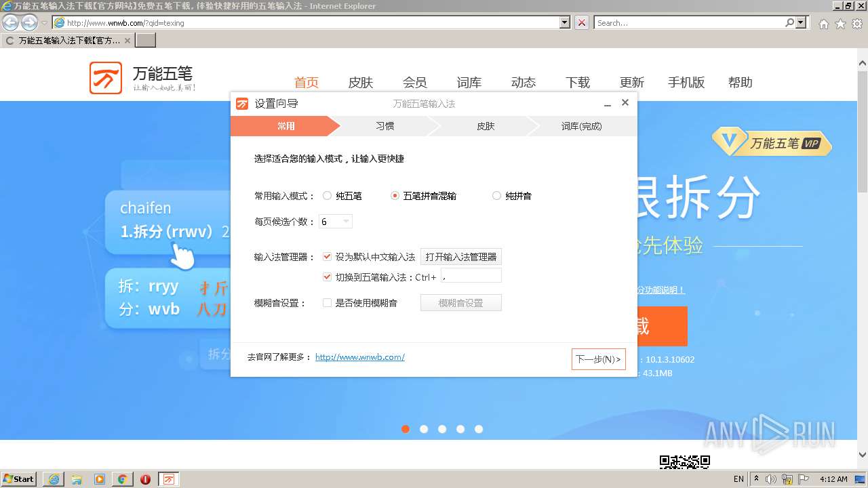Go to wizard step 常用
Viewport: 868px width, 488px height.
(x=285, y=126)
